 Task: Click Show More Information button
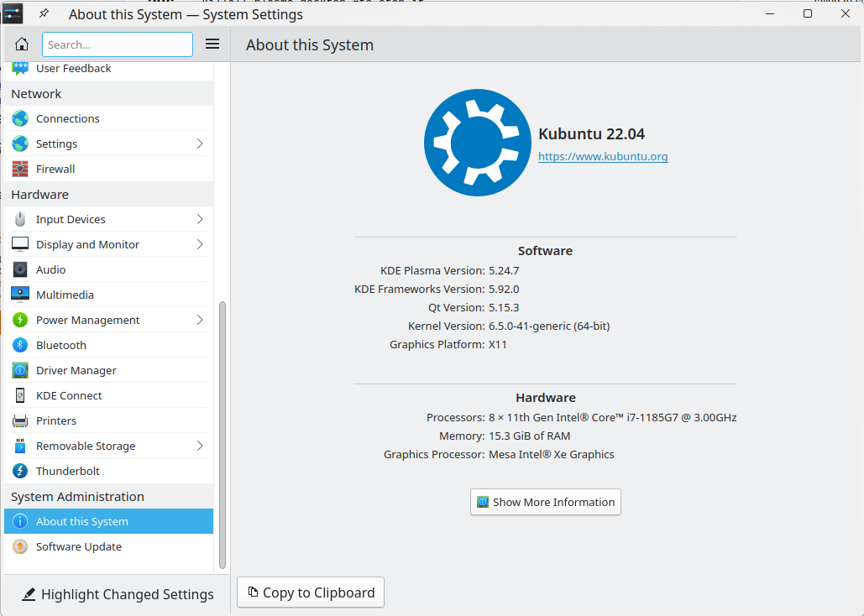click(x=546, y=502)
